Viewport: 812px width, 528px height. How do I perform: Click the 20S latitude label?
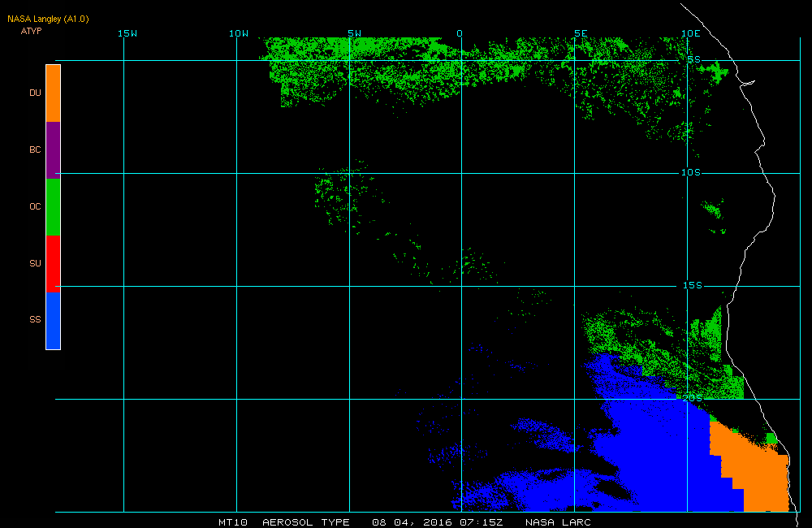coord(693,398)
